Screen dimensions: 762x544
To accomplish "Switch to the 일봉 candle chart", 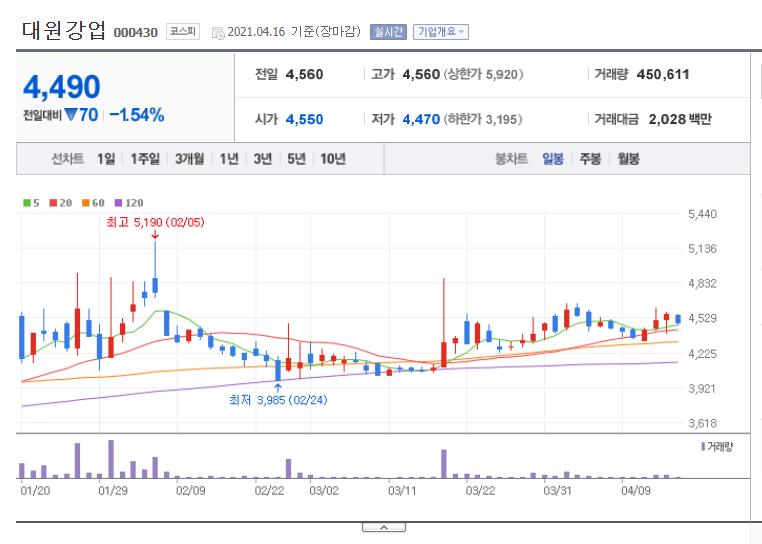I will point(553,158).
